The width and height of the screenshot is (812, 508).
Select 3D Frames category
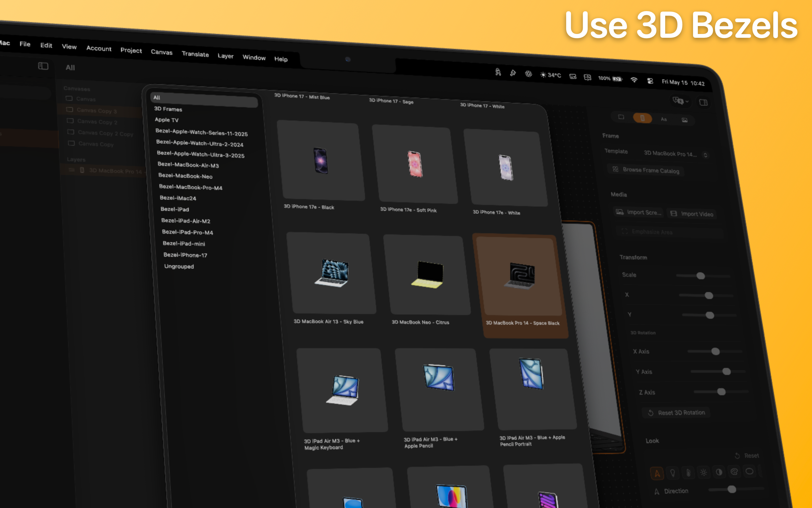point(168,109)
